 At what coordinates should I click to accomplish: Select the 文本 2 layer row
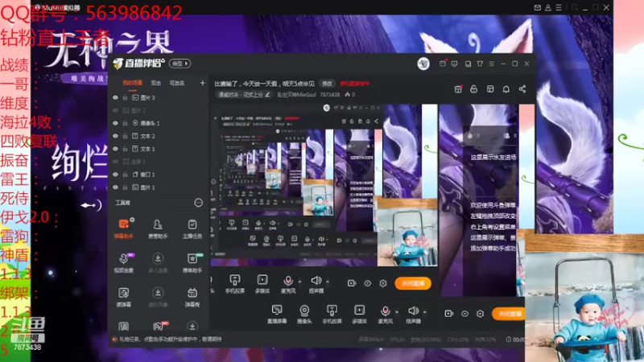[158, 136]
